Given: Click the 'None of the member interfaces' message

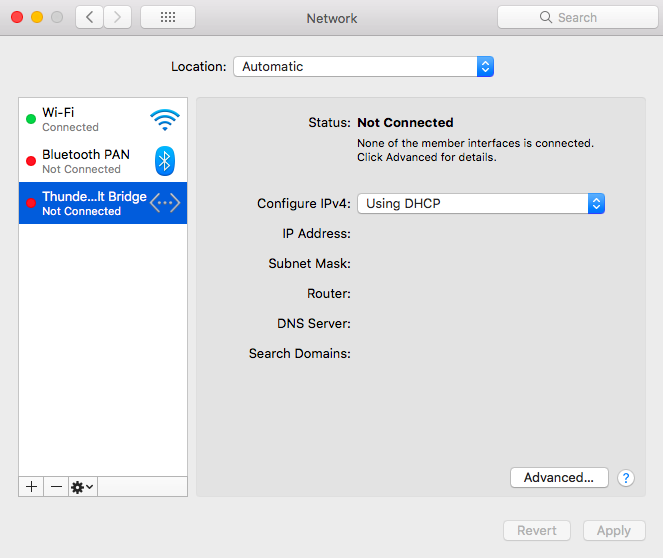Looking at the screenshot, I should pyautogui.click(x=475, y=150).
